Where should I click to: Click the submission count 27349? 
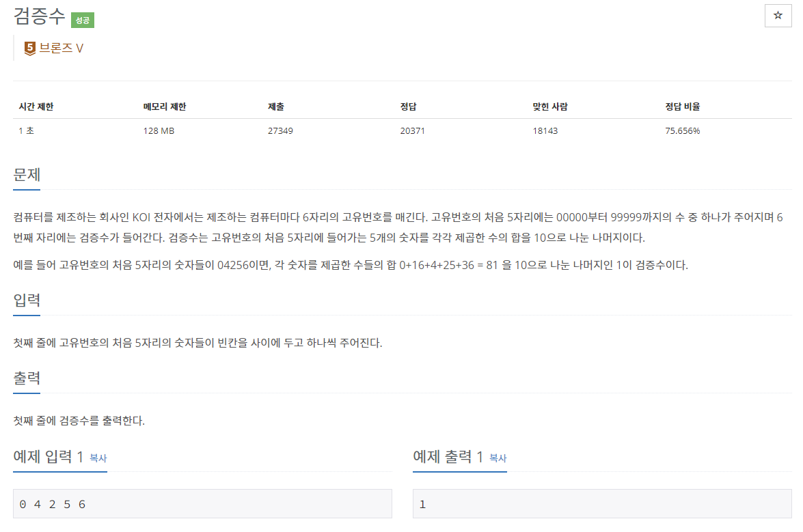[280, 131]
